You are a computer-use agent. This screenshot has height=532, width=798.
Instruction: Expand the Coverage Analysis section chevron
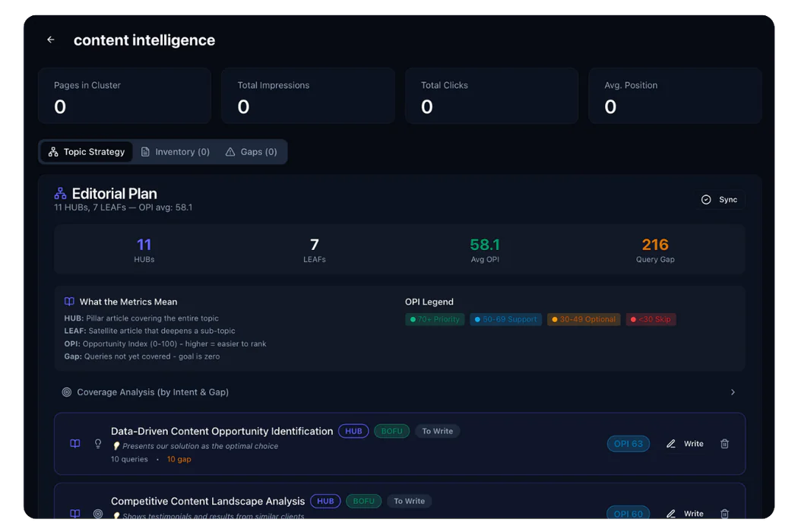click(x=733, y=392)
